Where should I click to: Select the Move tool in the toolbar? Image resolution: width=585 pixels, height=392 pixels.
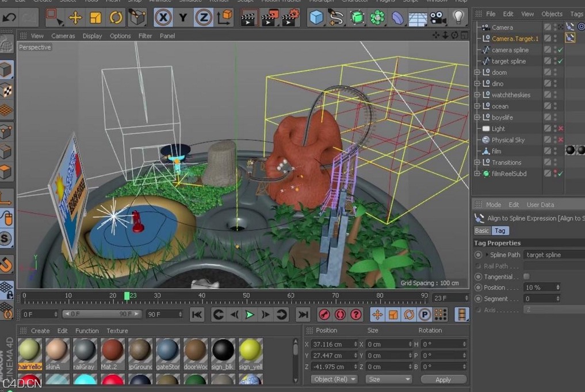(75, 18)
